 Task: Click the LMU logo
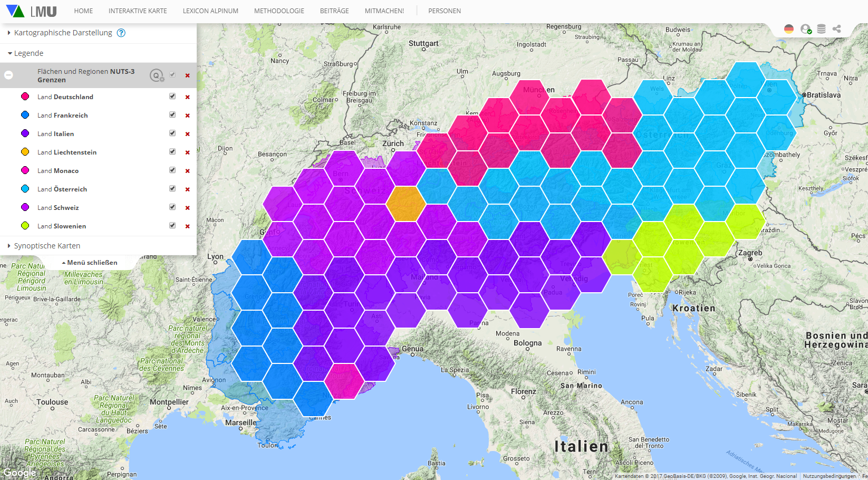(32, 11)
